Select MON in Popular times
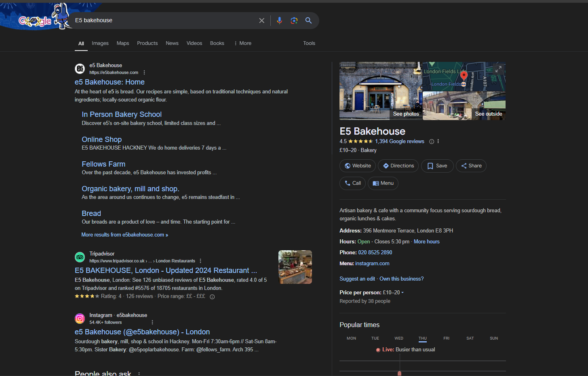 352,338
